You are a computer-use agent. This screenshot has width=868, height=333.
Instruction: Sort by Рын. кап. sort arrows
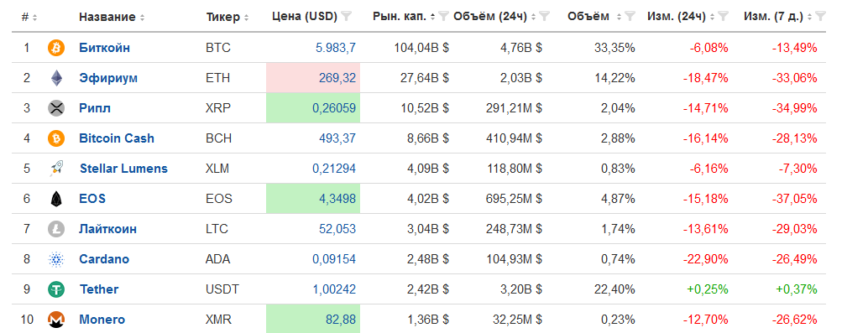point(432,17)
